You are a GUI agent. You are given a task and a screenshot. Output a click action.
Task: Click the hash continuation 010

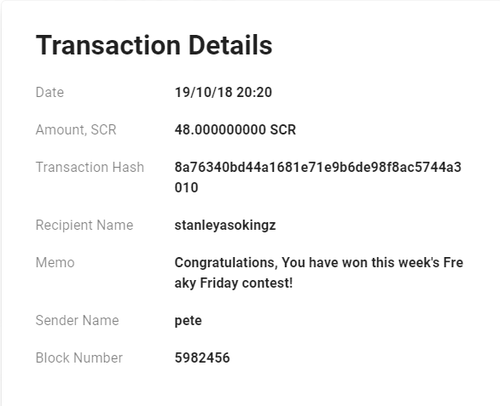coord(186,188)
